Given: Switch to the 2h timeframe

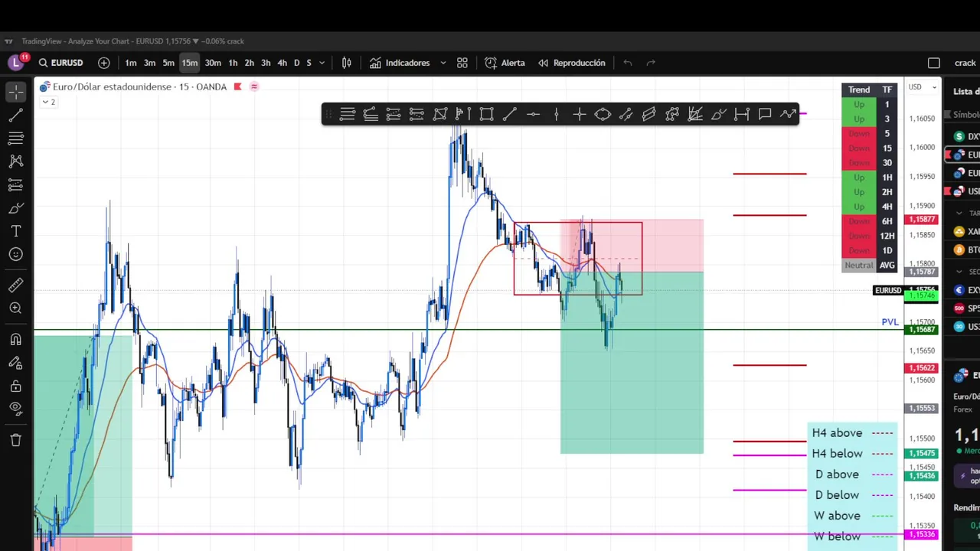Looking at the screenshot, I should coord(250,63).
